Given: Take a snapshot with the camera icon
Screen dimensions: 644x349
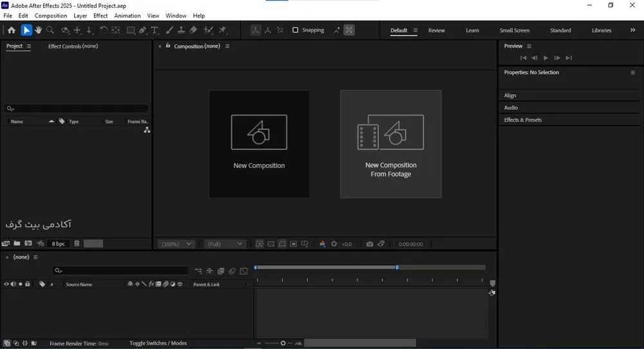Looking at the screenshot, I should point(370,244).
